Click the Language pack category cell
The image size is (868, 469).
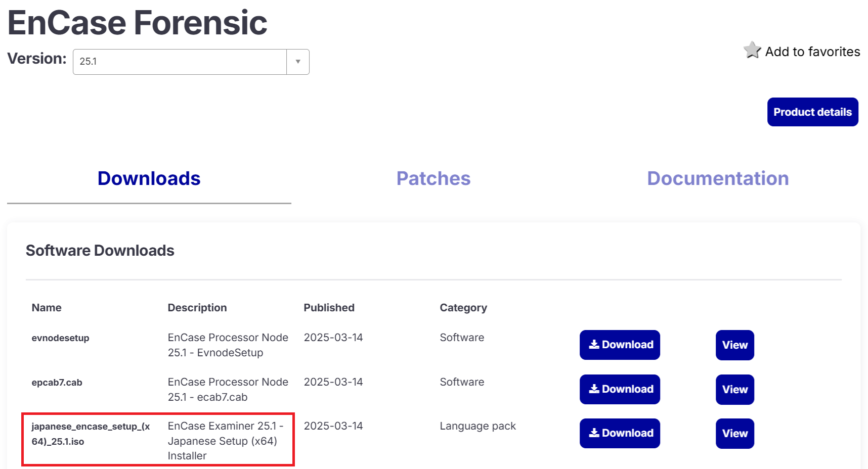coord(478,426)
